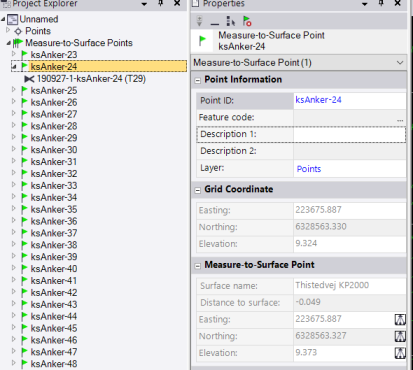This screenshot has height=370, width=413.
Task: Click the Points crosshair icon in tree
Action: point(18,31)
